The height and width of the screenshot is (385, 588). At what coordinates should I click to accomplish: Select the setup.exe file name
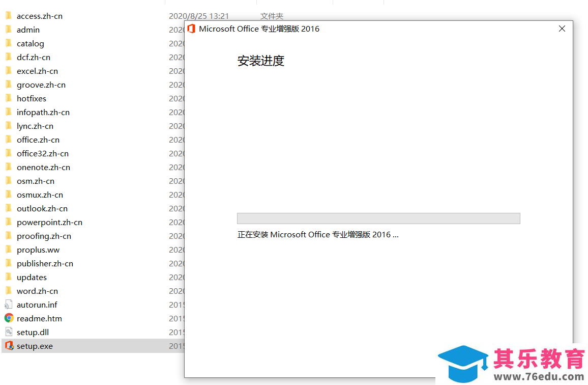[35, 346]
